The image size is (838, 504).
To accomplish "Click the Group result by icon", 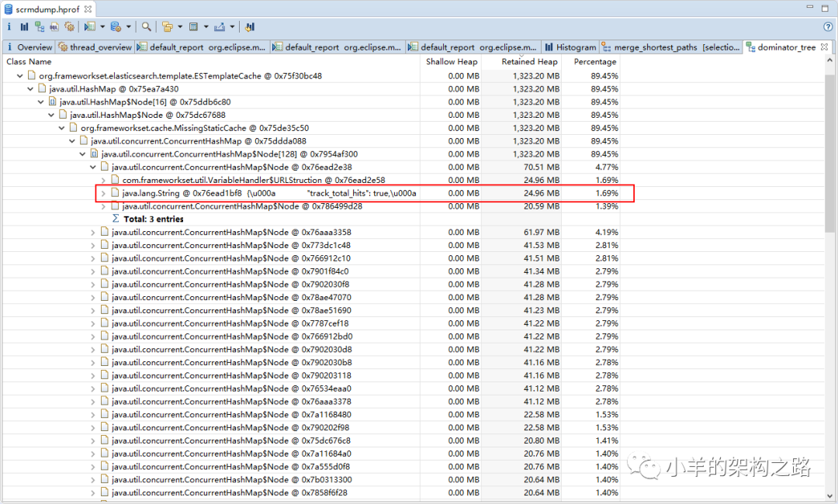I will [x=168, y=26].
